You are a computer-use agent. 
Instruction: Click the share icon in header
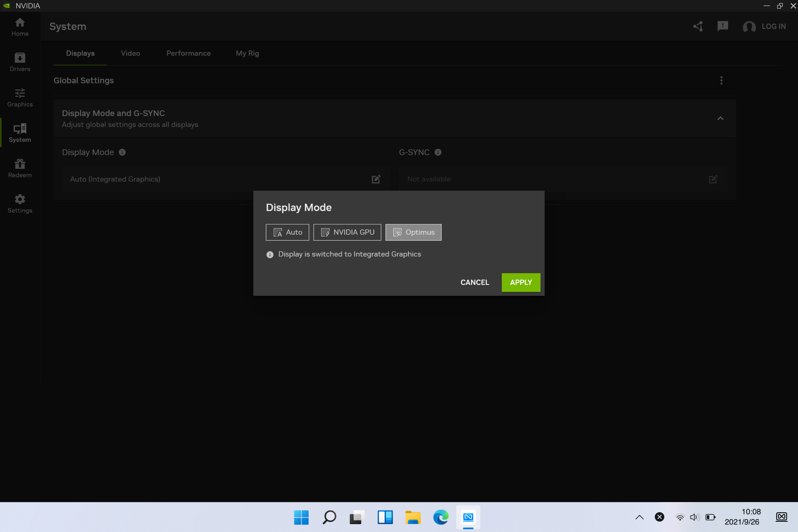tap(698, 27)
